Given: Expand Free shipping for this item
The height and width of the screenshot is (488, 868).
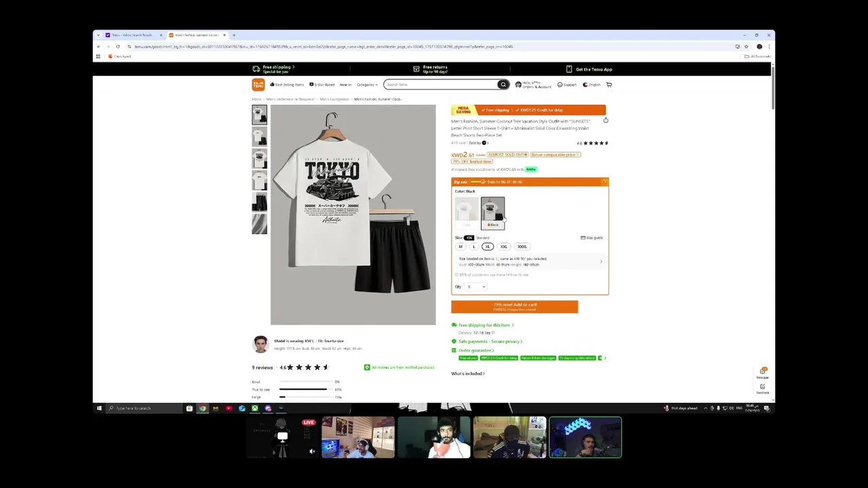Looking at the screenshot, I should pos(483,325).
